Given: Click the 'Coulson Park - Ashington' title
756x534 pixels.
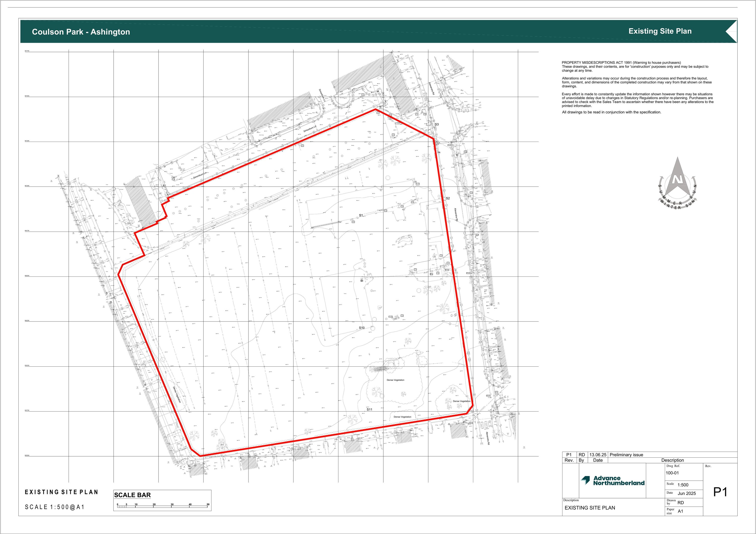Looking at the screenshot, I should coord(81,32).
